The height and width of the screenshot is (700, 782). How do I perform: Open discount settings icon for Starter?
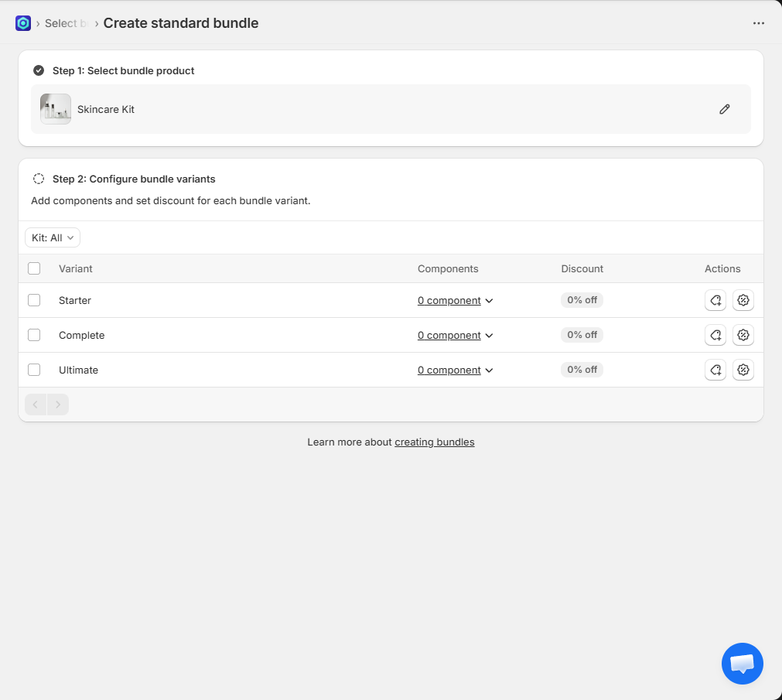coord(743,300)
